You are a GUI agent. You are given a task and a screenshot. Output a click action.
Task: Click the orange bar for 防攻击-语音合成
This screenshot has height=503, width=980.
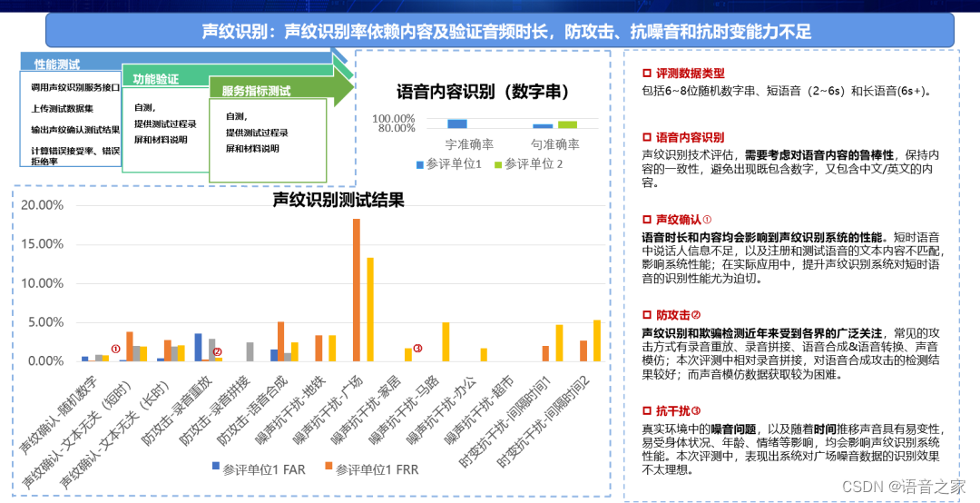tap(280, 341)
